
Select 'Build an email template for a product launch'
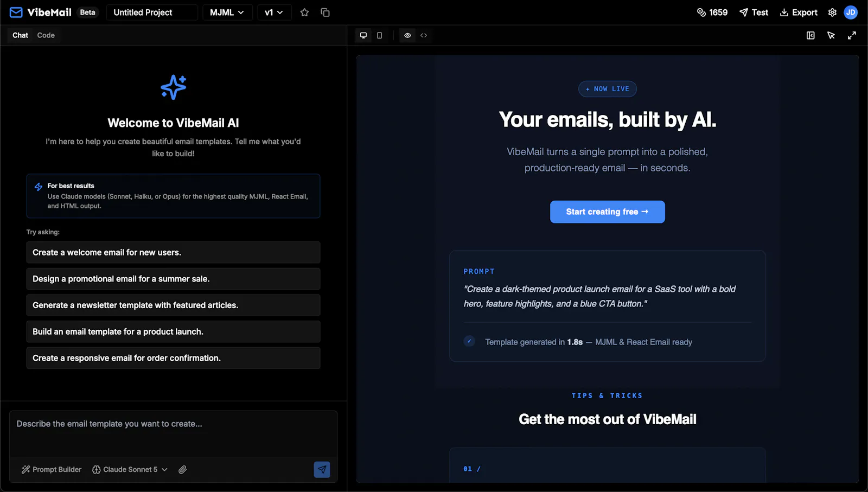[x=173, y=331]
